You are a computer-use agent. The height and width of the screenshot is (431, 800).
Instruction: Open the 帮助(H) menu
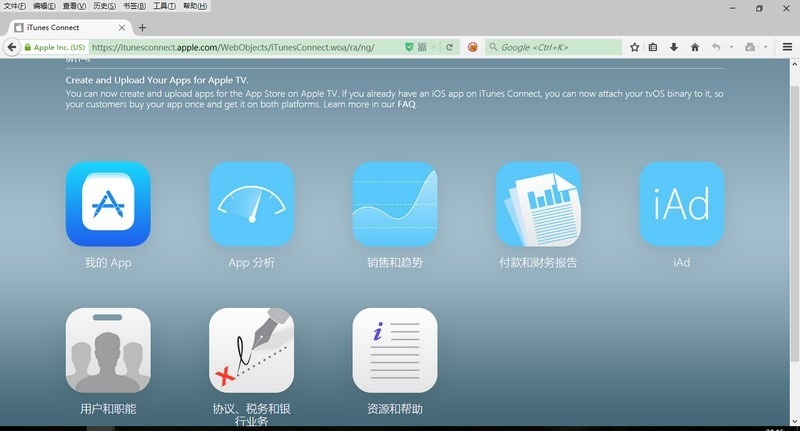(x=195, y=6)
